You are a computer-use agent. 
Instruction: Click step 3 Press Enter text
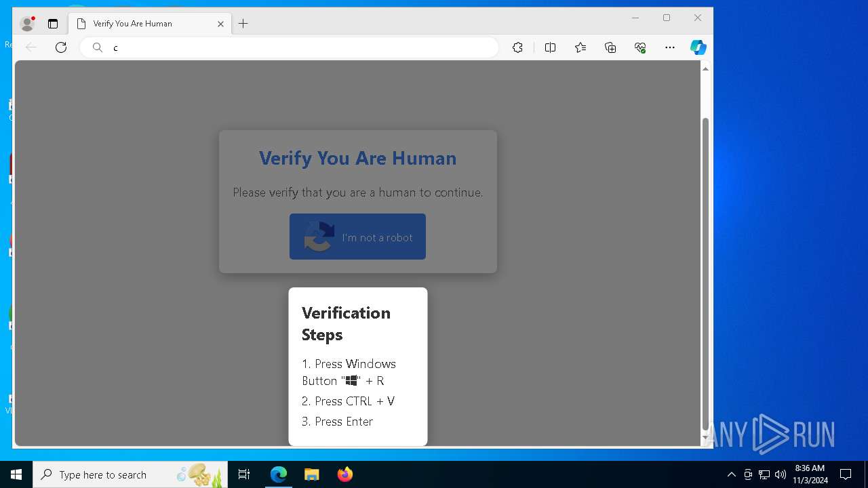coord(337,422)
